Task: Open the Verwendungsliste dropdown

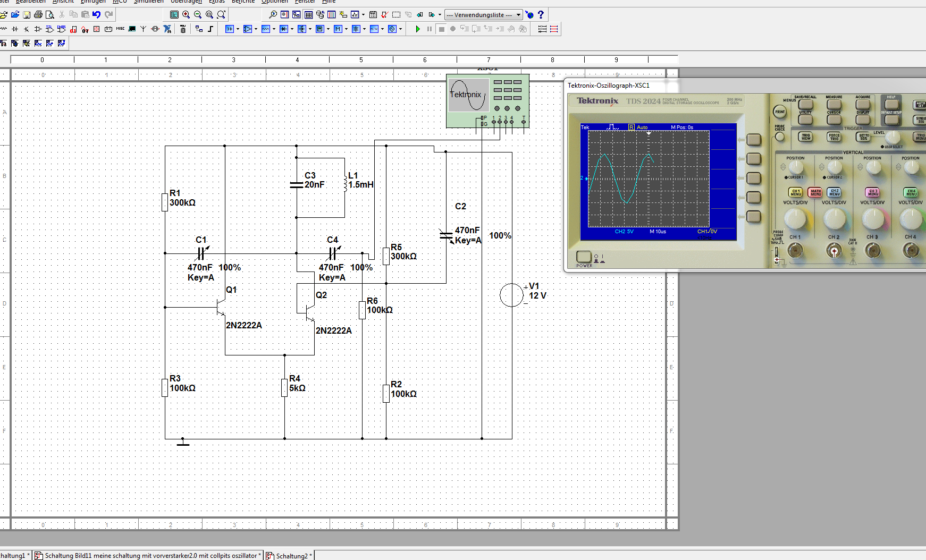Action: tap(484, 15)
